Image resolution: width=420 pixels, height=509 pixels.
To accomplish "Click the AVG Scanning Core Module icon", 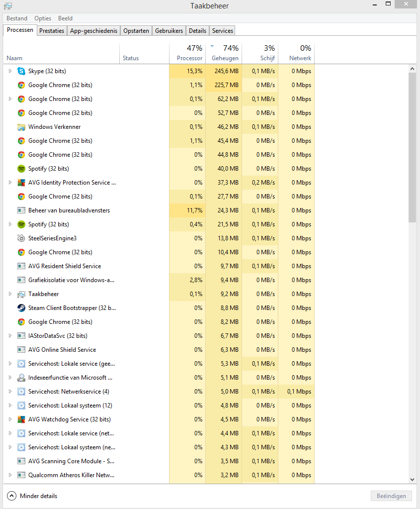I will coord(21,461).
